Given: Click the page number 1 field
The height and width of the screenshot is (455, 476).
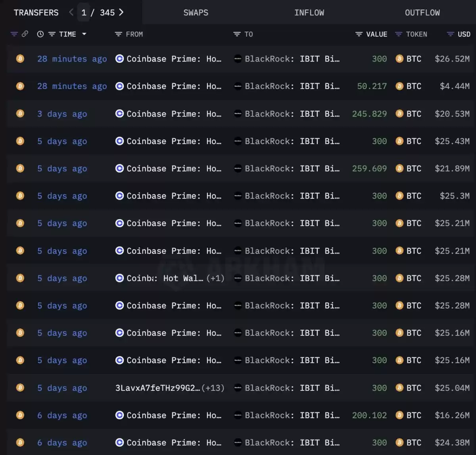Looking at the screenshot, I should coord(84,13).
